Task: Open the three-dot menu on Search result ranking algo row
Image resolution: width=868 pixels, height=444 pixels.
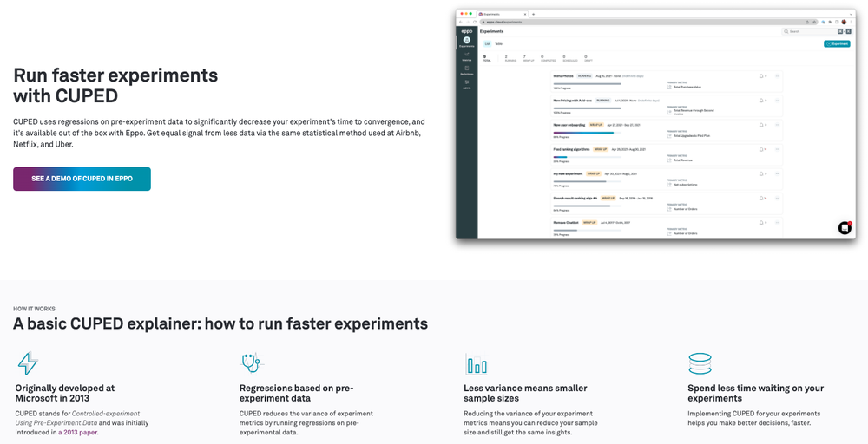Action: tap(777, 198)
